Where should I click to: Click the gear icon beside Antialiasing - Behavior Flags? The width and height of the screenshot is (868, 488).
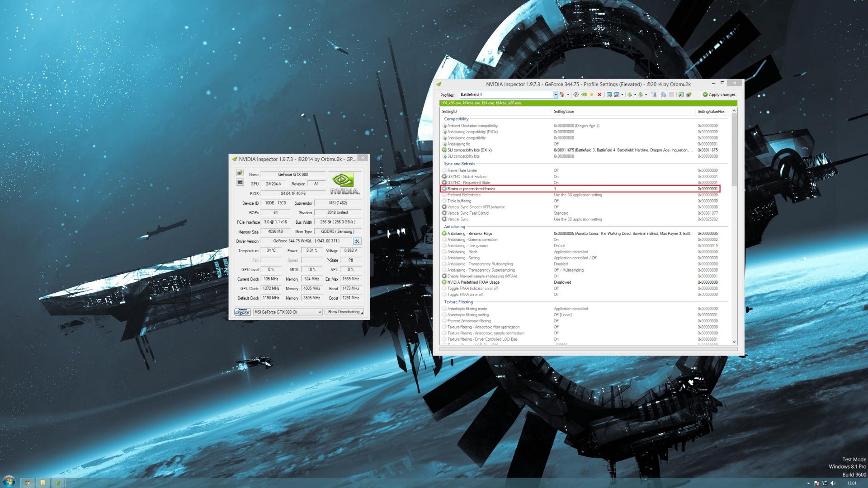tap(444, 234)
